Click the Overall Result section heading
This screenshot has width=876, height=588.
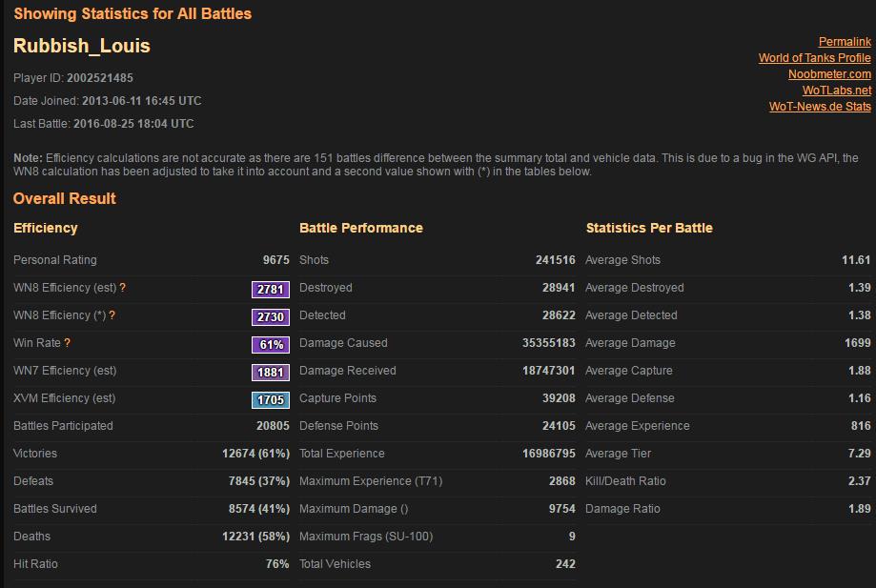[63, 198]
